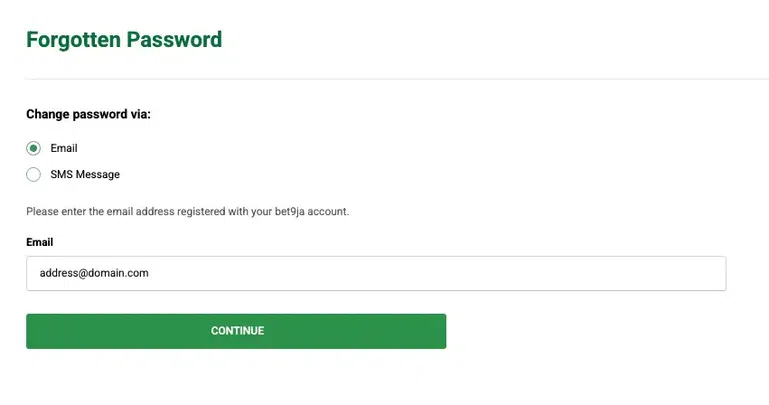Click the "address@domain.com" placeholder text
This screenshot has height=405, width=769.
tap(94, 273)
